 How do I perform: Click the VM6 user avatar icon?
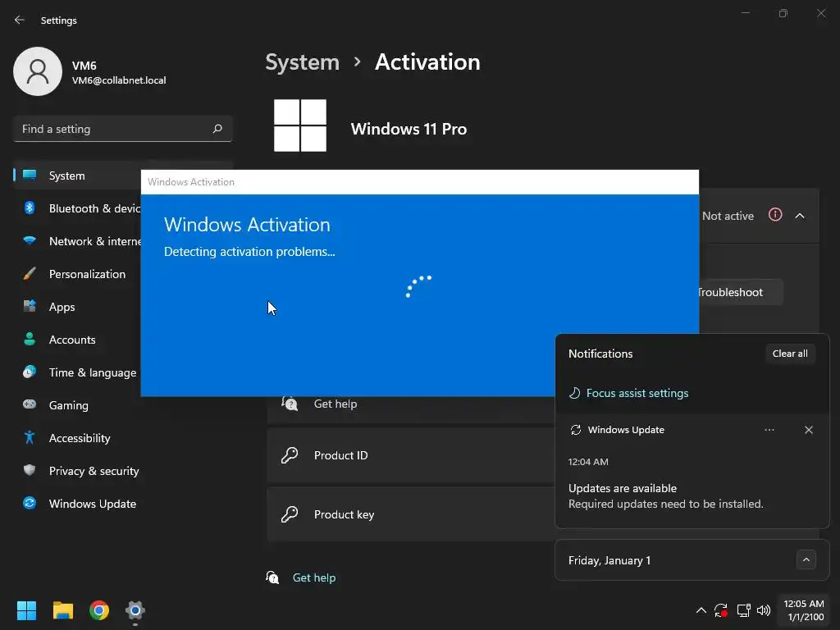pyautogui.click(x=38, y=71)
